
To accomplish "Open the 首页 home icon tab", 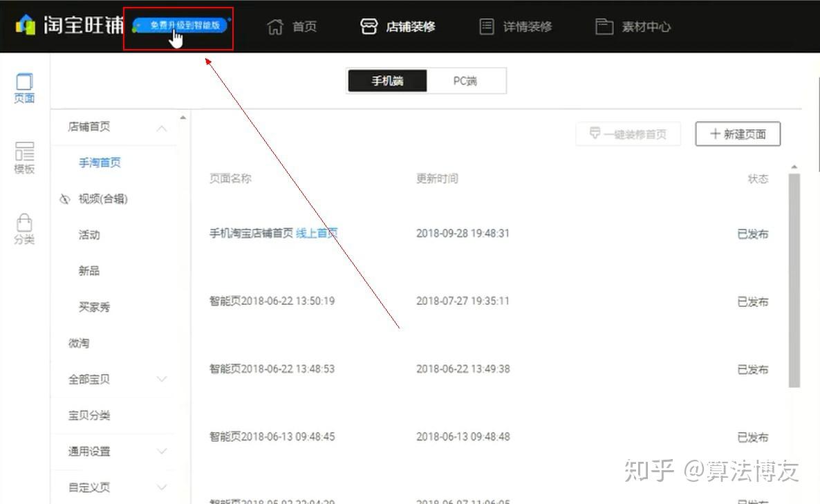I will pos(275,27).
